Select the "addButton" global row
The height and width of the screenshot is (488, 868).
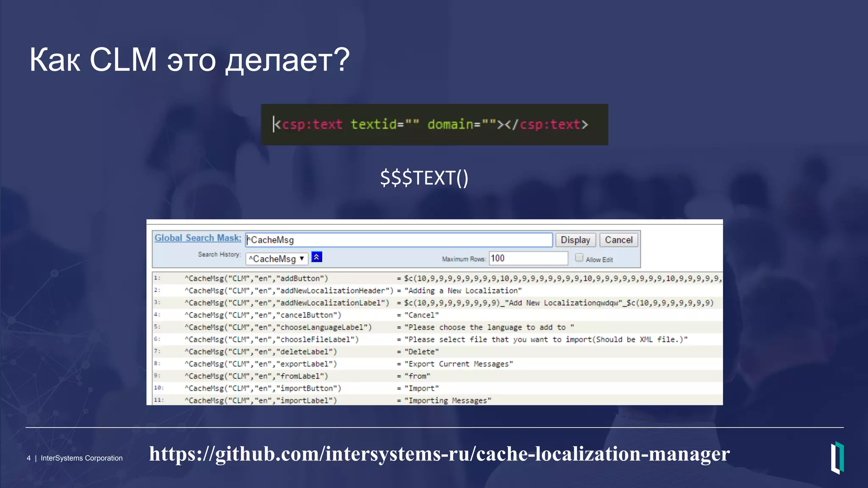click(437, 278)
